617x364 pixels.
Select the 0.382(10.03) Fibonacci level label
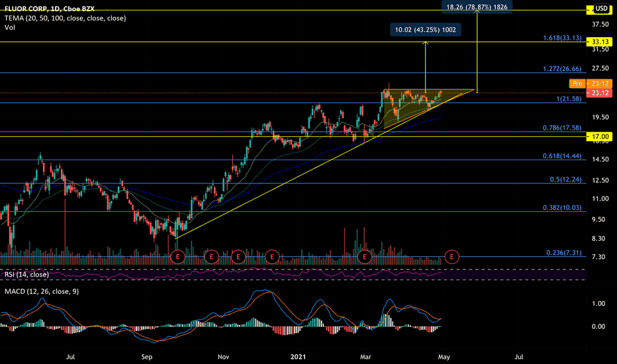tap(562, 207)
